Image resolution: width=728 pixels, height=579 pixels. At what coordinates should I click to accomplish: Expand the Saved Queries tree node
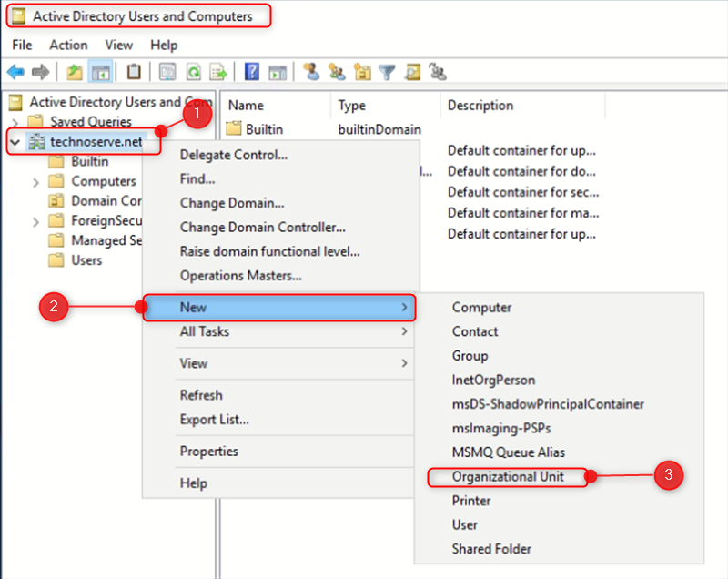coord(16,121)
